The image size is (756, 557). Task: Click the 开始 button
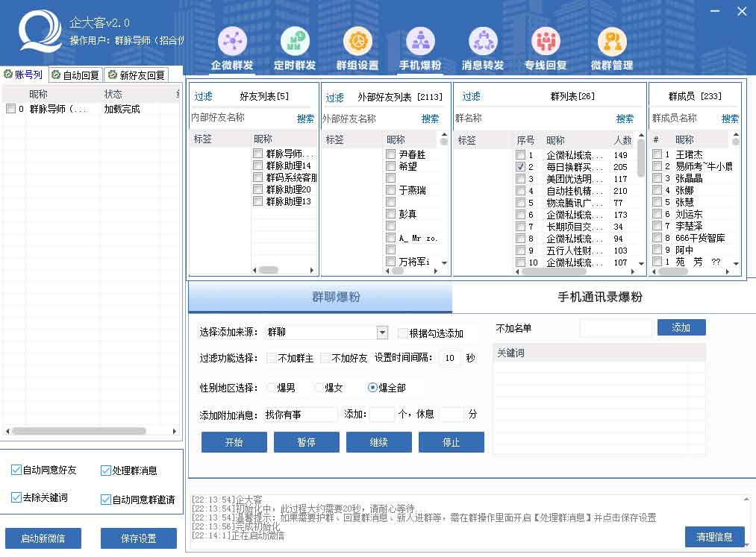coord(234,442)
